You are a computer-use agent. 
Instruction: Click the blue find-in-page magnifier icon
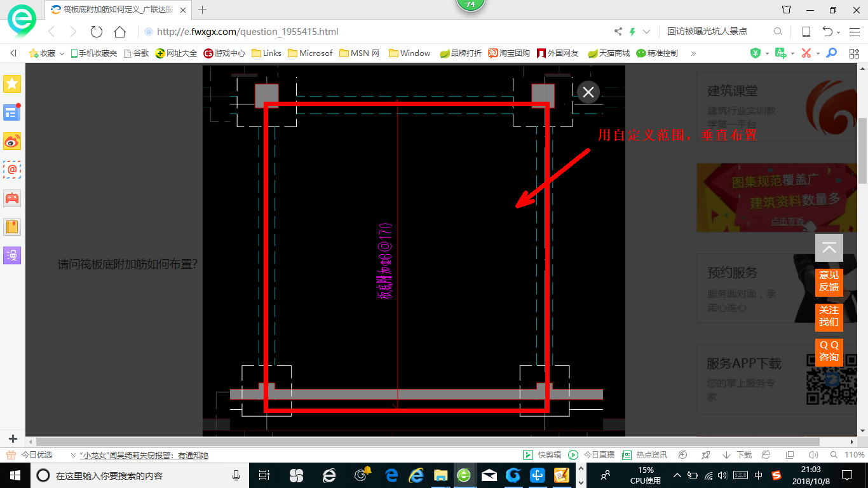coord(831,53)
